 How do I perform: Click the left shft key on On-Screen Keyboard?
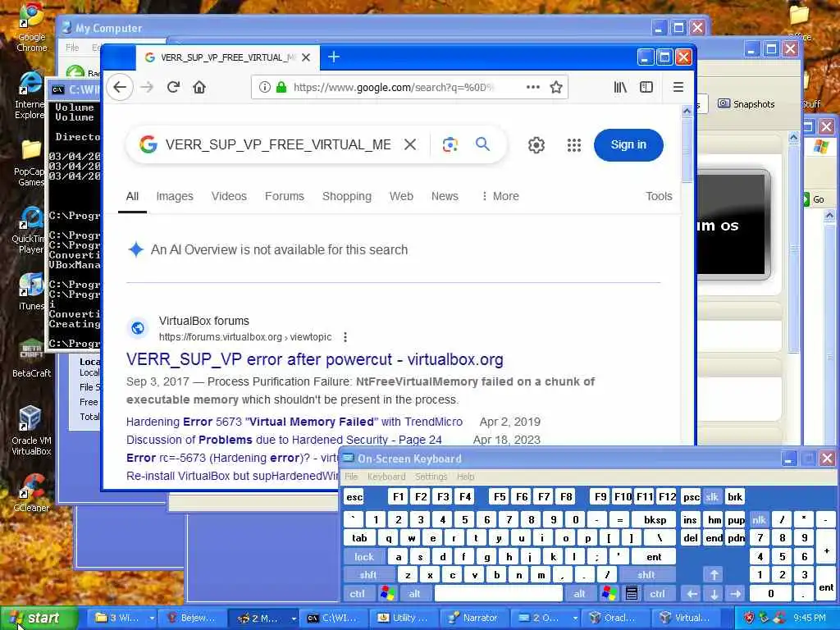pos(368,575)
